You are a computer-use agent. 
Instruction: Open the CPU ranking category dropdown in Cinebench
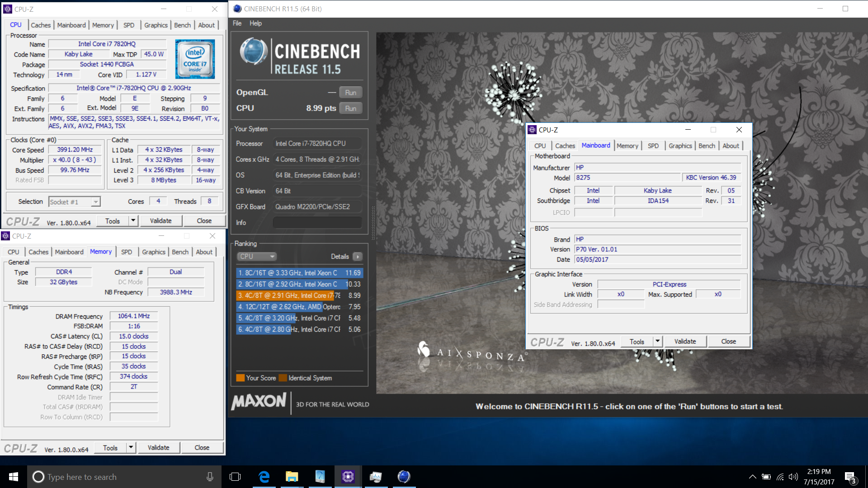coord(257,257)
